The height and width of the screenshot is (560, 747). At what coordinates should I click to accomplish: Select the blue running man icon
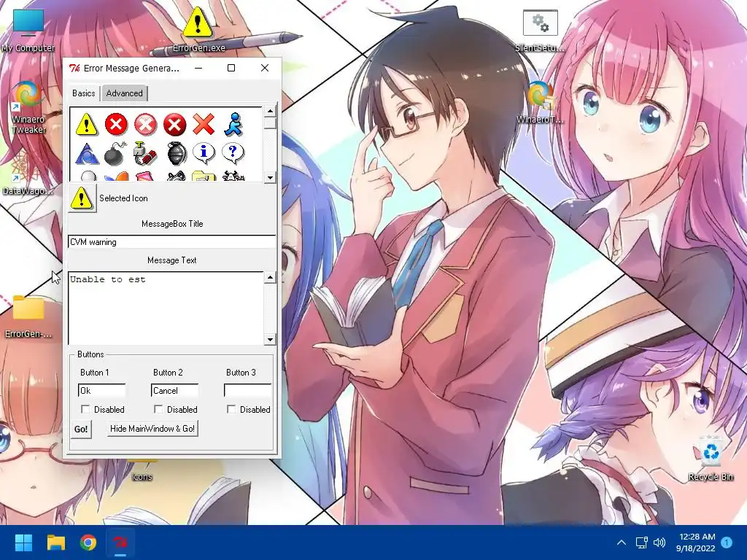233,124
